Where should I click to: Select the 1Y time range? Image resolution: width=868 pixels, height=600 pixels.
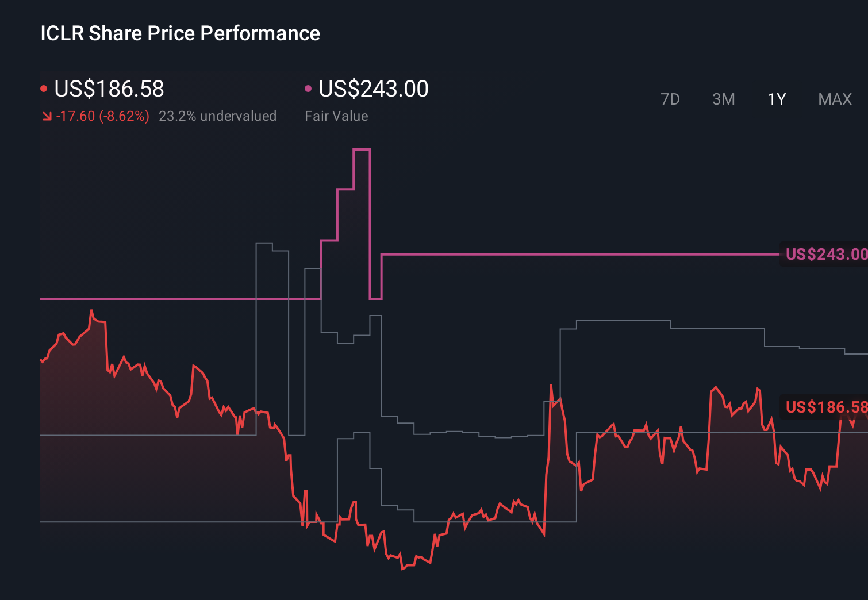click(x=776, y=99)
